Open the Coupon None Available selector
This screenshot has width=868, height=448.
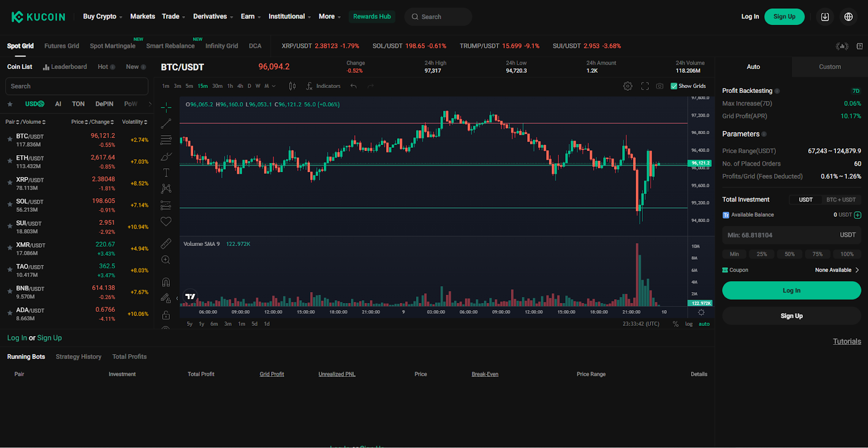point(837,270)
